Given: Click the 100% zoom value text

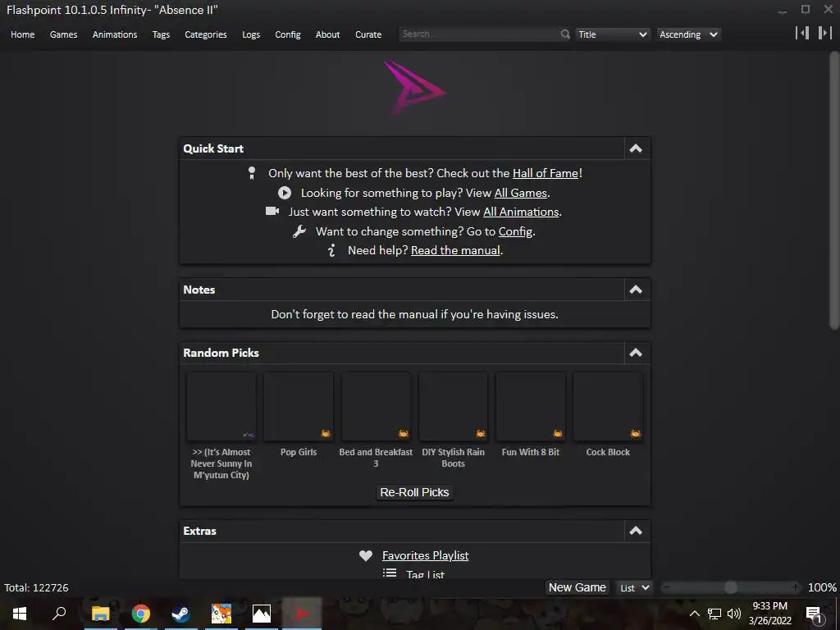Looking at the screenshot, I should pos(822,587).
